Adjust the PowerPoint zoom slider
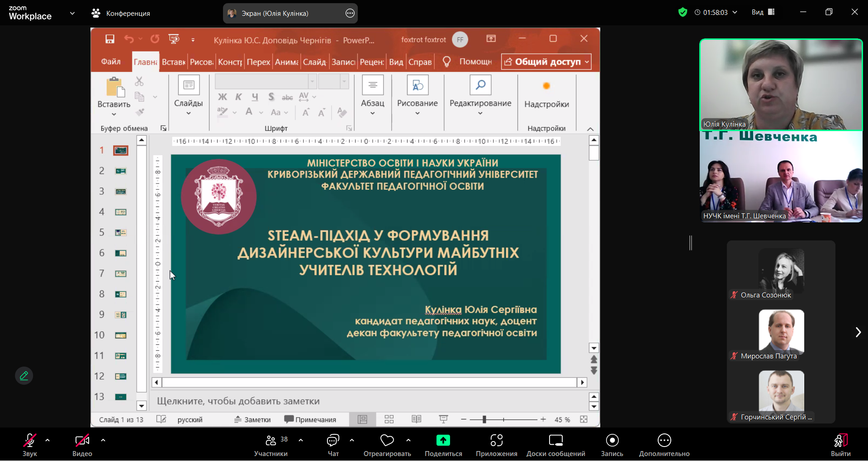The image size is (868, 461). point(484,419)
